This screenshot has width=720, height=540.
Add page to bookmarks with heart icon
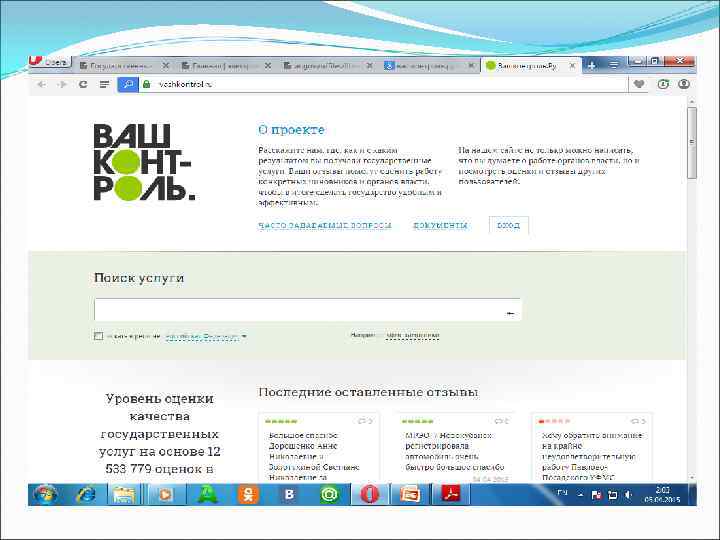tap(639, 84)
